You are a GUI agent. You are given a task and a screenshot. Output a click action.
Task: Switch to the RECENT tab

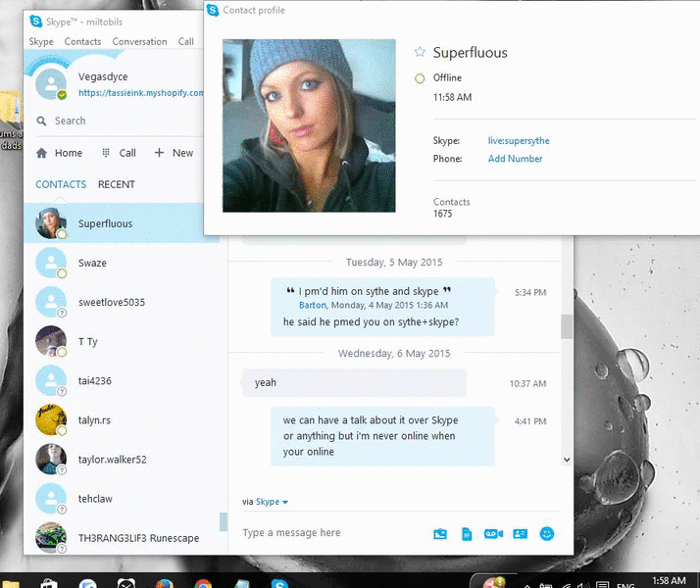116,184
